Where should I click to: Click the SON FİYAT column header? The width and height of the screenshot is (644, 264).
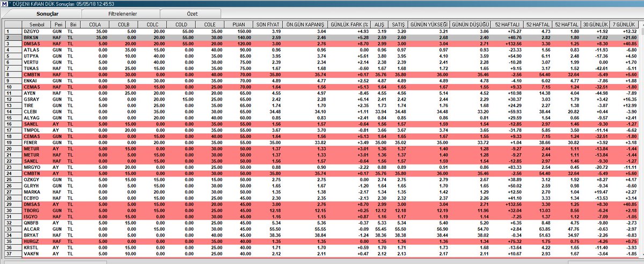pos(268,25)
